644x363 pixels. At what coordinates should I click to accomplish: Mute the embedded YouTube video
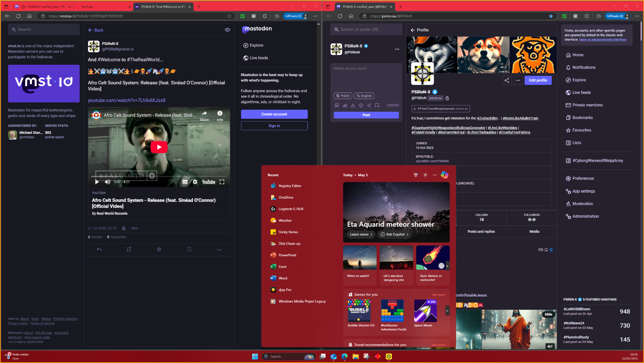coord(108,182)
